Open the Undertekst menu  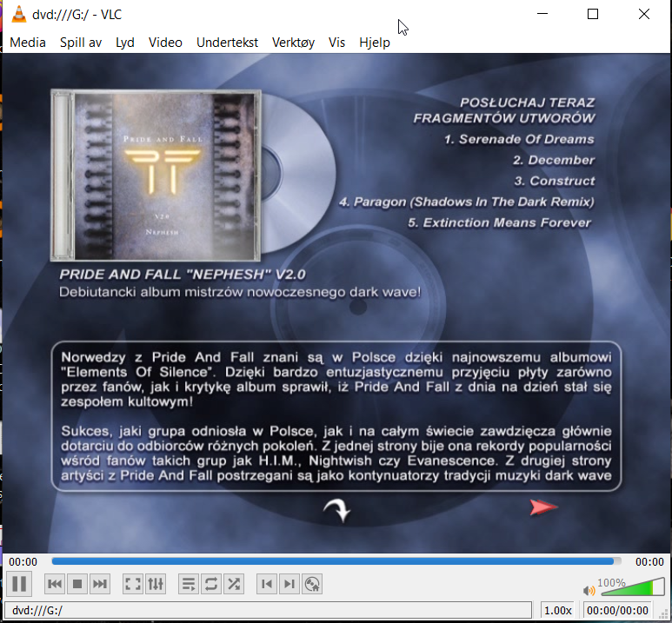227,43
